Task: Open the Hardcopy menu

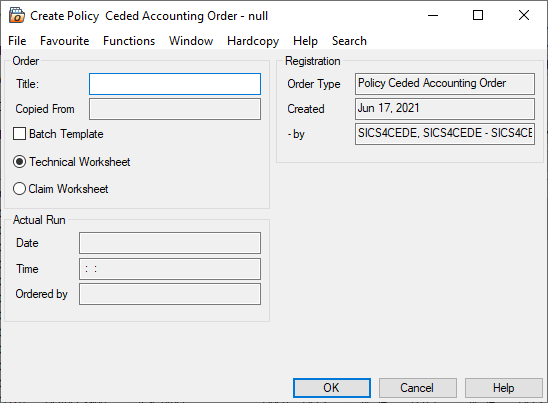Action: pyautogui.click(x=253, y=41)
